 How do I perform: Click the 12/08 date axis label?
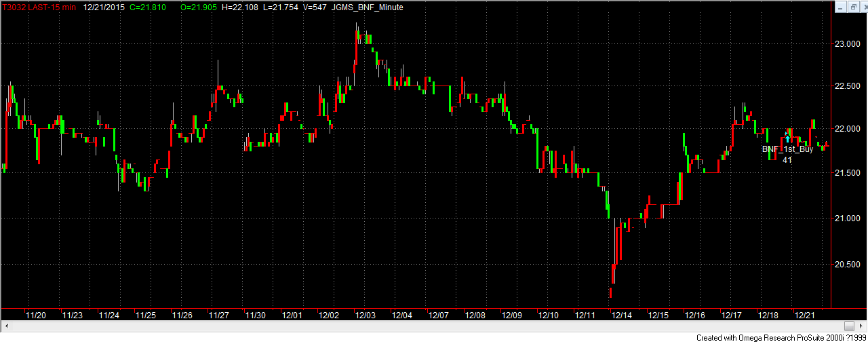pyautogui.click(x=475, y=315)
